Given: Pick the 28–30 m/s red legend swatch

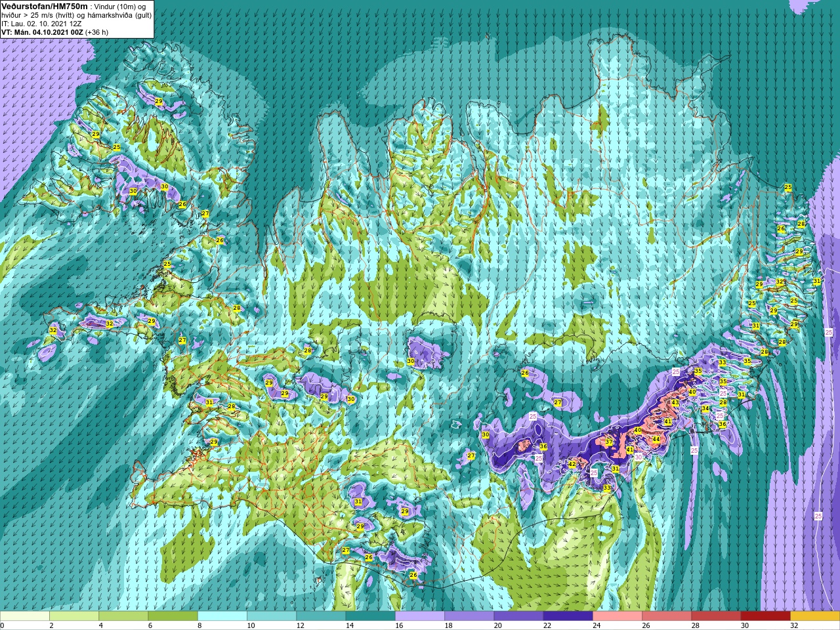Looking at the screenshot, I should (x=716, y=616).
